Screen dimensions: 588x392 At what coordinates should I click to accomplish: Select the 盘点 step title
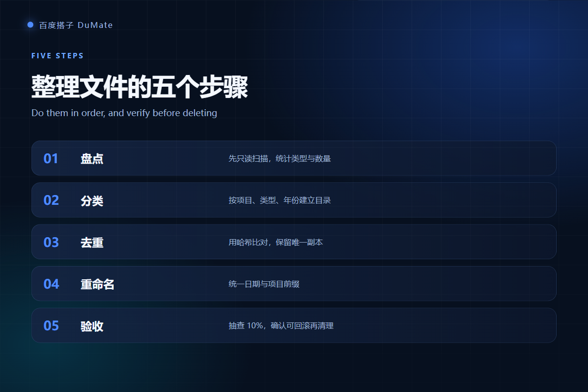92,158
